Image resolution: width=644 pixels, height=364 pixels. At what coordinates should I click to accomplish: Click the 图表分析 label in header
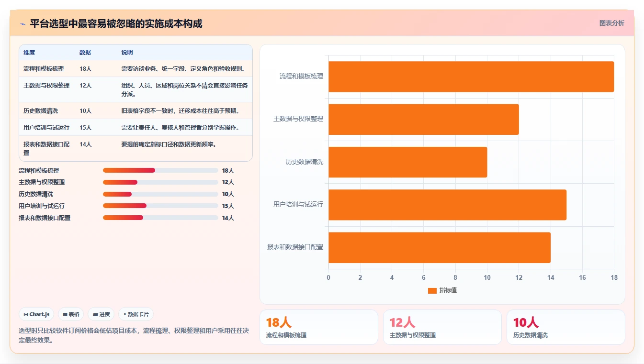tap(611, 23)
